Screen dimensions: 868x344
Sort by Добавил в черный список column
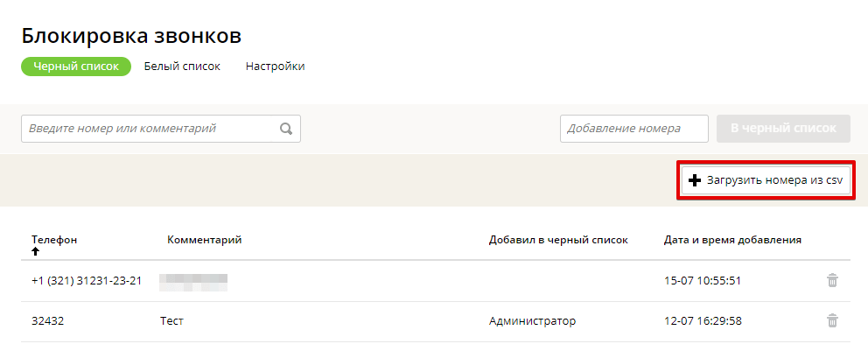[x=558, y=240]
